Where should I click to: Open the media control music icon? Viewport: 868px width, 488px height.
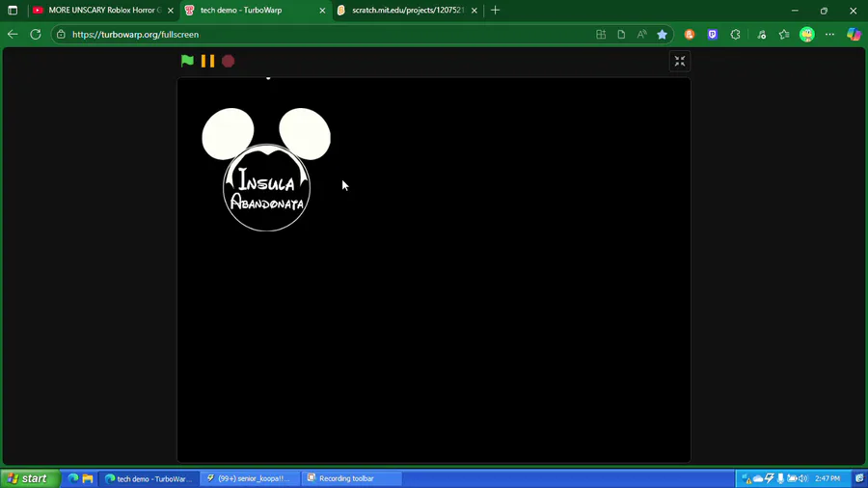(762, 35)
